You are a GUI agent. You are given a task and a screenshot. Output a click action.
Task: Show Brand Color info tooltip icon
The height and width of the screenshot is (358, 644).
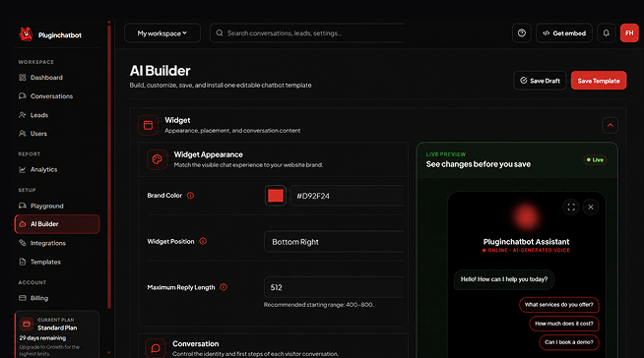coord(190,196)
